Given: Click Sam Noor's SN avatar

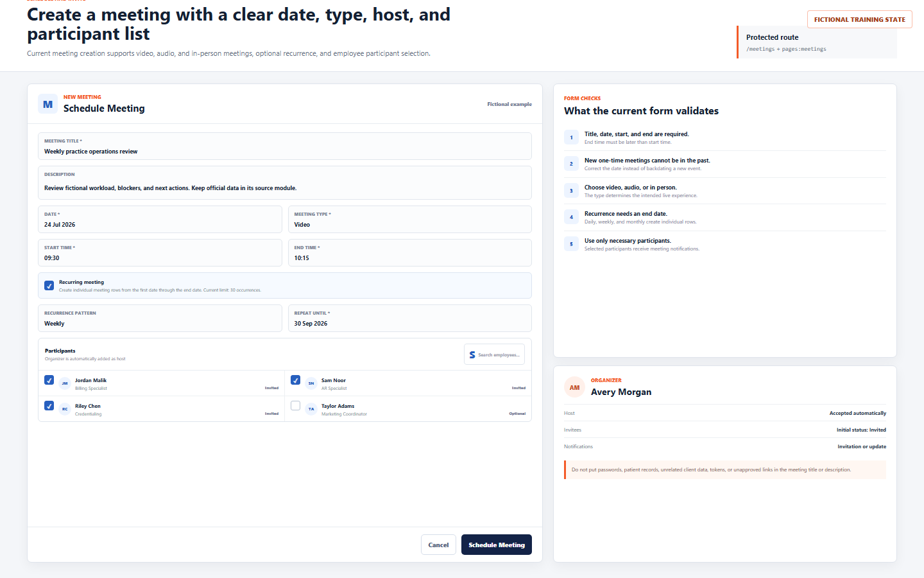Looking at the screenshot, I should (x=311, y=383).
